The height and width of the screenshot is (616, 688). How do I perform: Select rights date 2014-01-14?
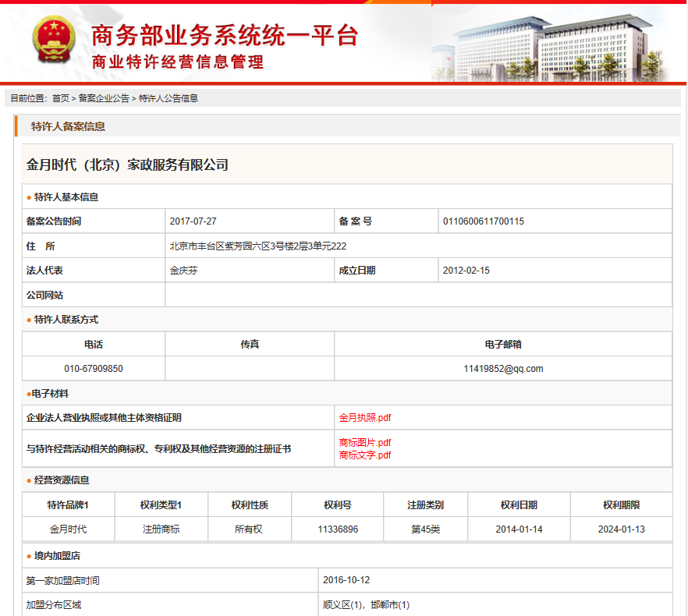tap(519, 529)
